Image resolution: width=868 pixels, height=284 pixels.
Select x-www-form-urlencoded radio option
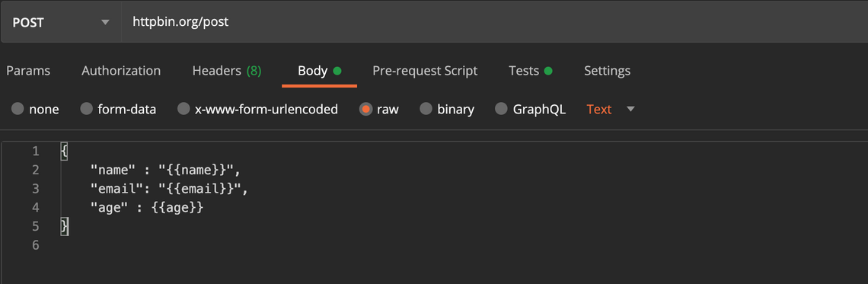183,109
